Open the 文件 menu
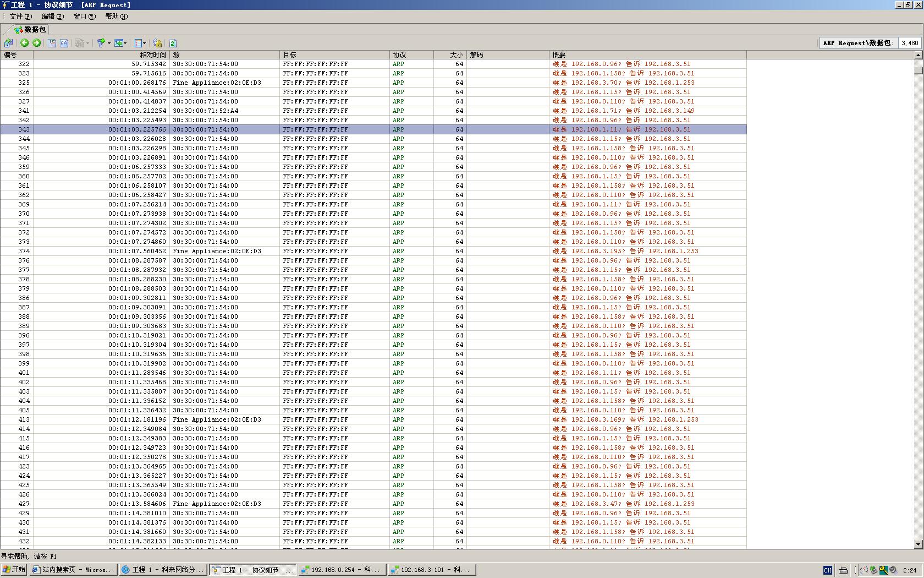The height and width of the screenshot is (578, 924). (20, 17)
